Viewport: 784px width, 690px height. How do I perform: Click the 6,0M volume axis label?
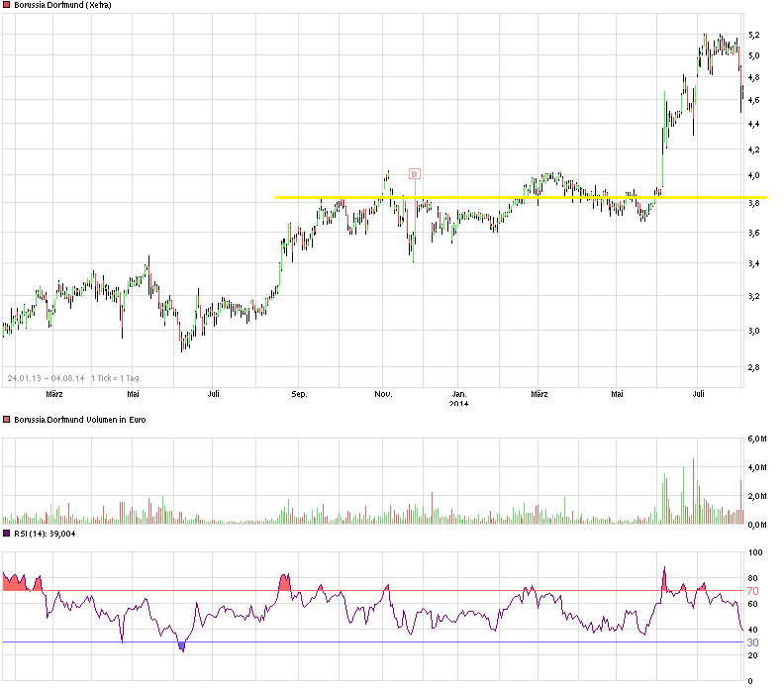coord(757,439)
